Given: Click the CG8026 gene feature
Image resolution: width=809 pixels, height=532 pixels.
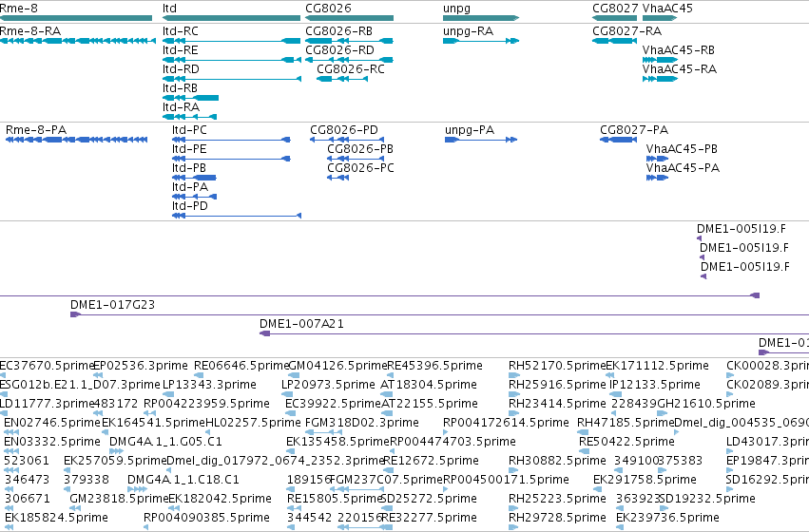Looking at the screenshot, I should pos(349,18).
